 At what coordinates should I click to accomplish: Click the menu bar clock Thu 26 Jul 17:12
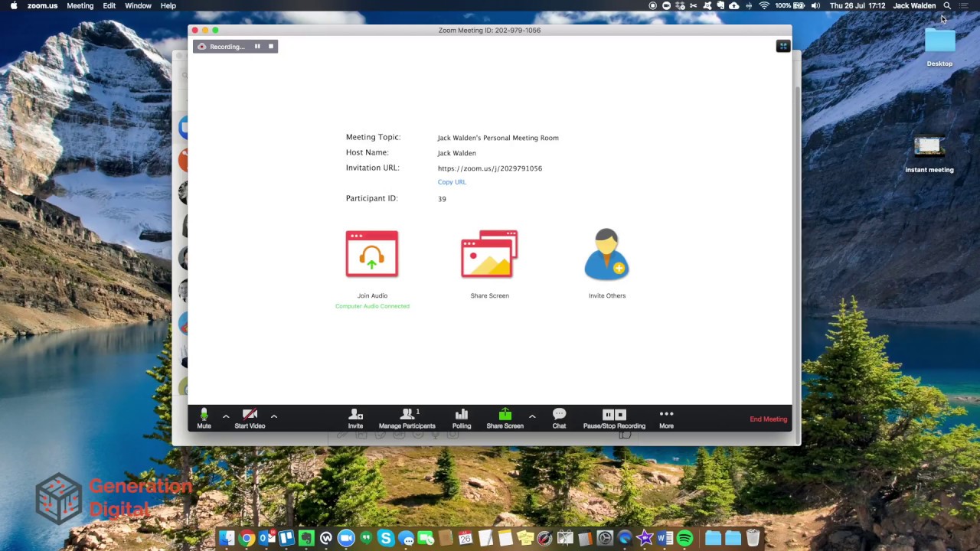(x=857, y=5)
